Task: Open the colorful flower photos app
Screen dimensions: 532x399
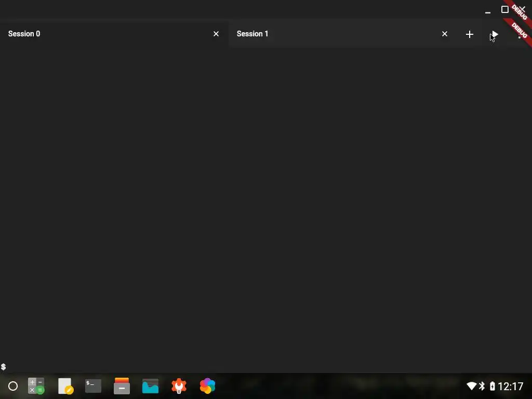Action: 207,386
